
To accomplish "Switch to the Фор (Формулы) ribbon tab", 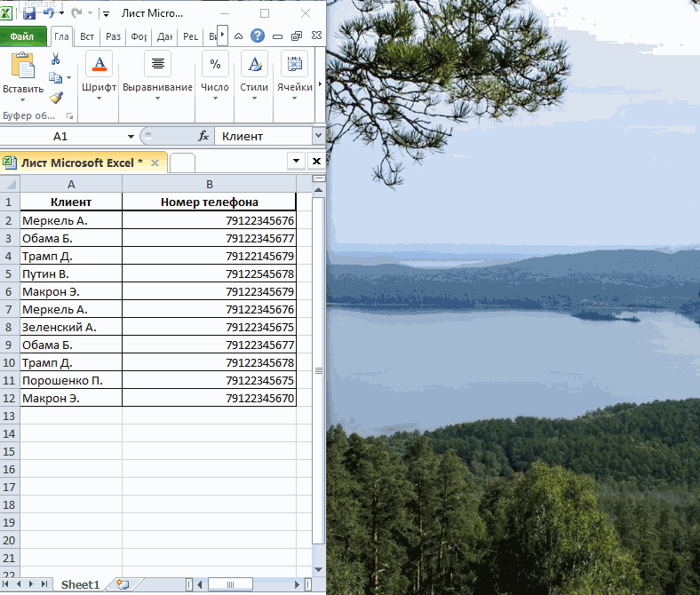I will pos(139,36).
